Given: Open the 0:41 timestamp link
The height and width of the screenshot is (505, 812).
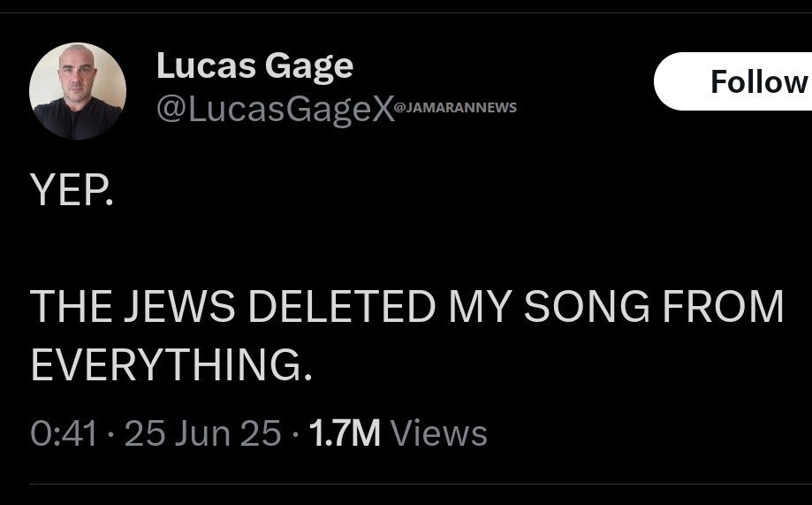Looking at the screenshot, I should pyautogui.click(x=64, y=433).
